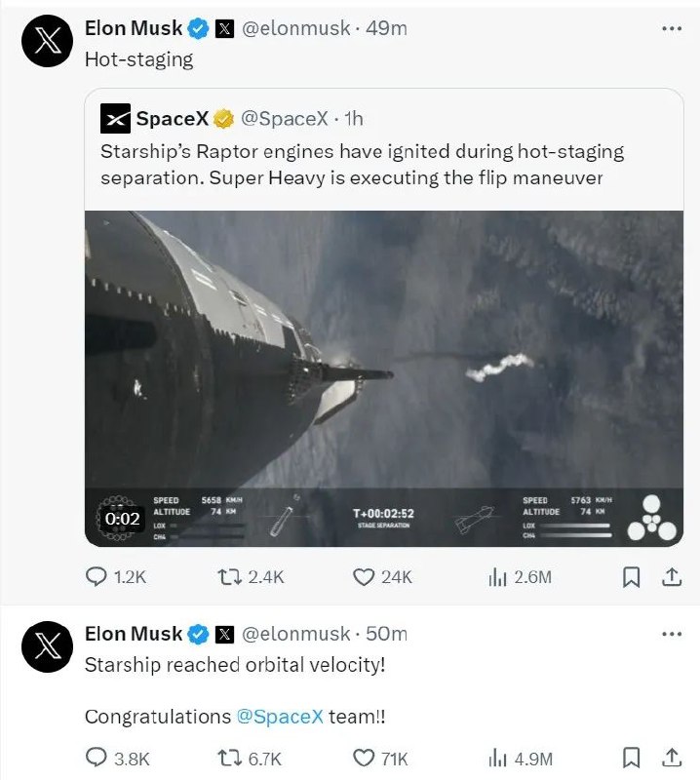This screenshot has width=700, height=780.
Task: Click the blue verified badge next to Elon Musk
Action: tap(198, 28)
